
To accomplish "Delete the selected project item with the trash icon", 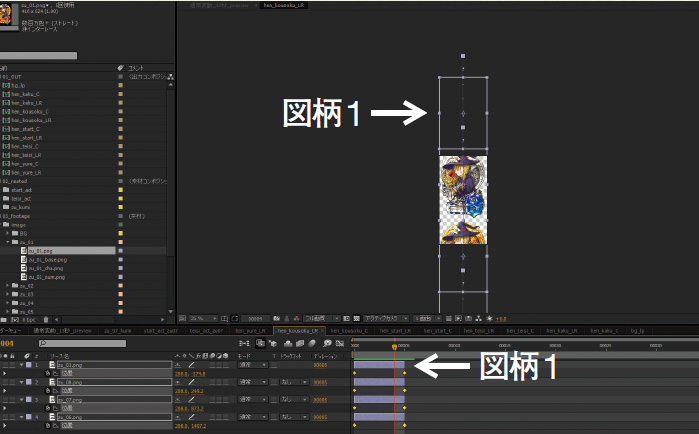I will click(x=46, y=320).
